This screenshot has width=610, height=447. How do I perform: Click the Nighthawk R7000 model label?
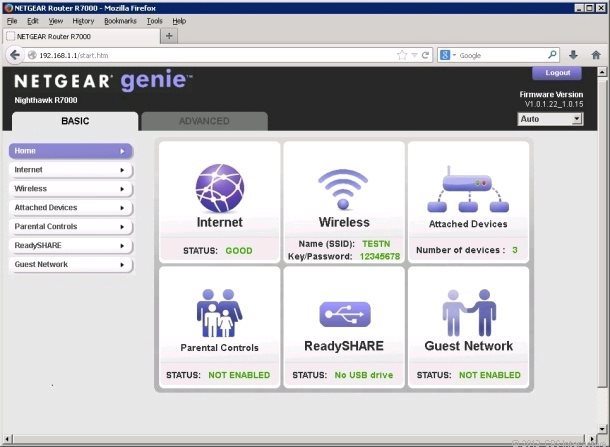(x=46, y=100)
